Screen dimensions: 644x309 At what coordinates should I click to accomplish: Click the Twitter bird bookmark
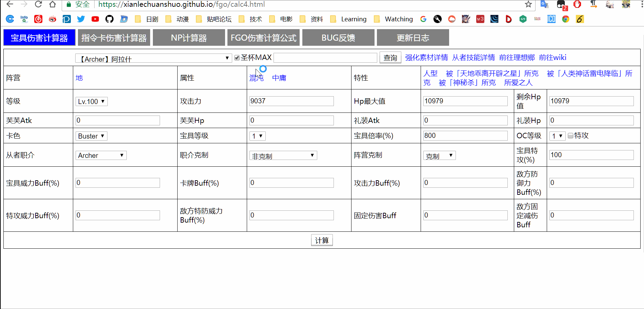(81, 19)
